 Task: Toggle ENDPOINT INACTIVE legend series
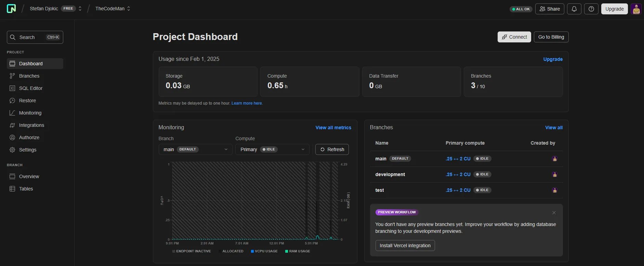192,251
